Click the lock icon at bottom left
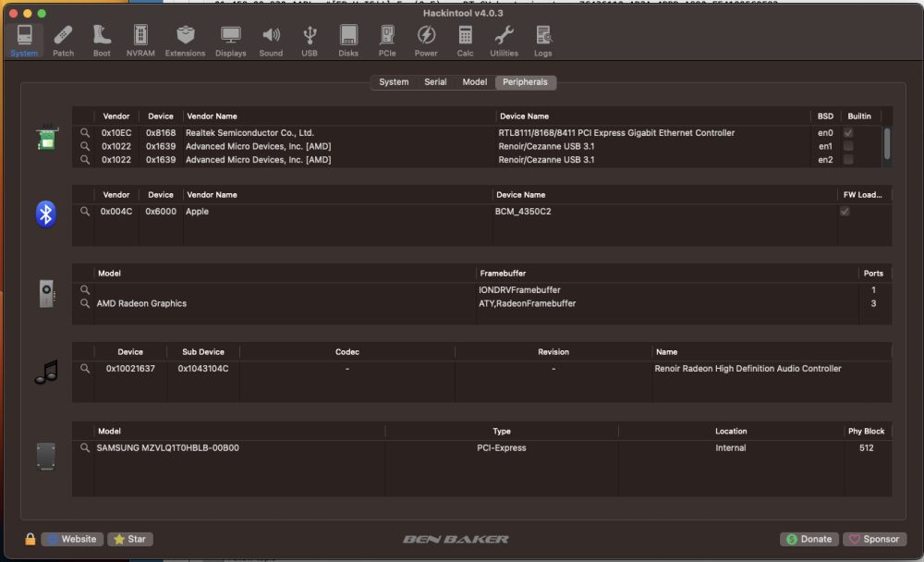924x562 pixels. (30, 539)
